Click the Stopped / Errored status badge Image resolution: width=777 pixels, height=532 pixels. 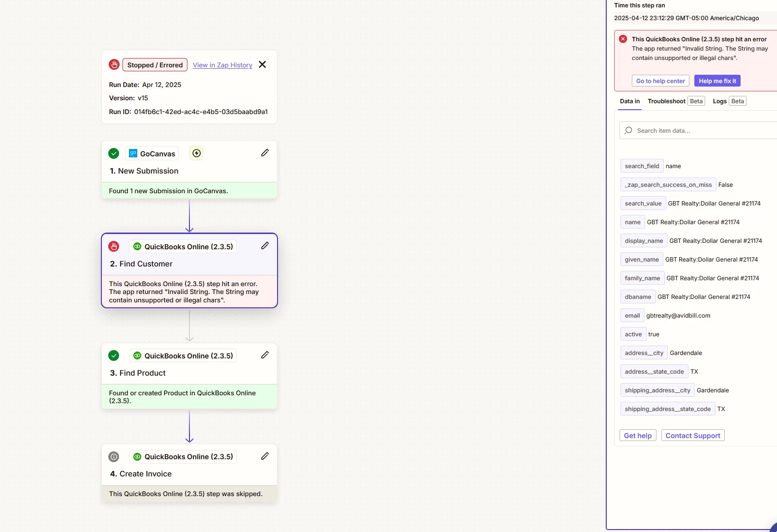tap(155, 65)
